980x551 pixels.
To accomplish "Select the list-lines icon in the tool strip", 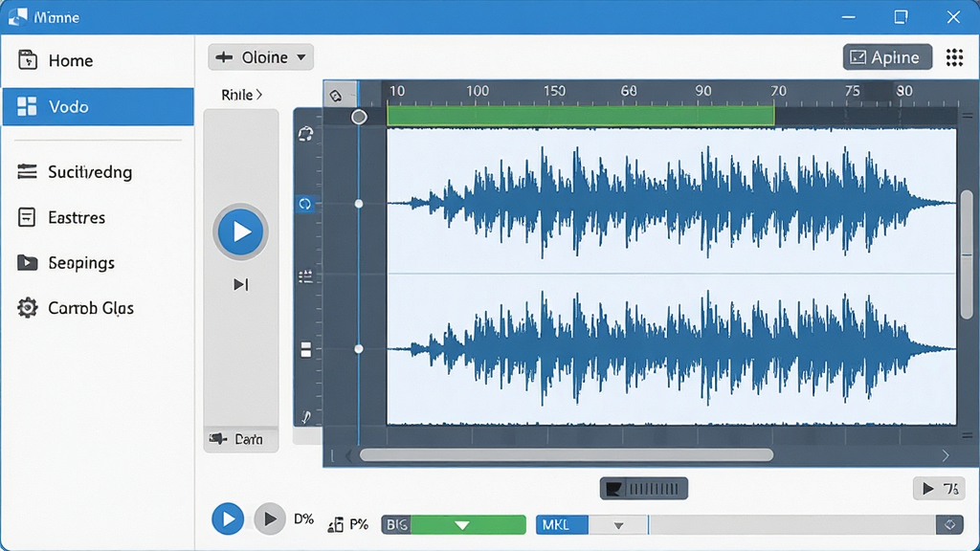I will click(305, 276).
